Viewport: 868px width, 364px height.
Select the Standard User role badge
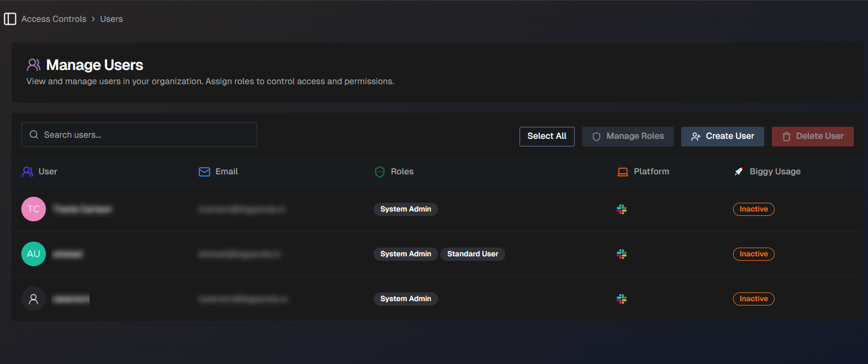(473, 254)
